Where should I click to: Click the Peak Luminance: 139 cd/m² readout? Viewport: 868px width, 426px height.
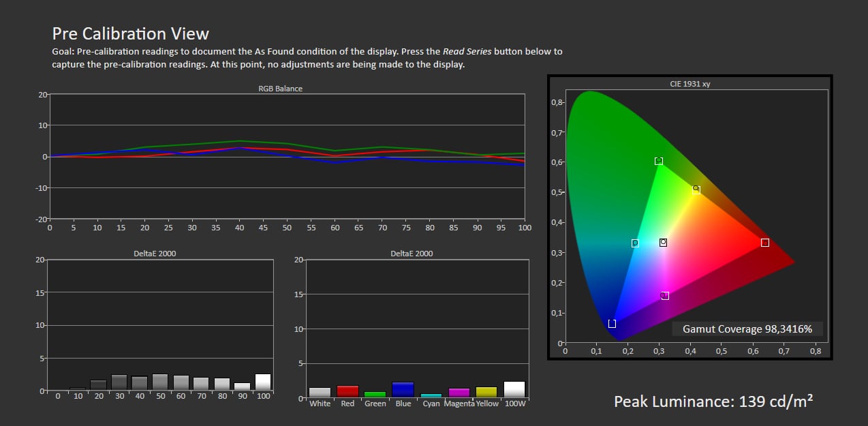click(x=713, y=401)
